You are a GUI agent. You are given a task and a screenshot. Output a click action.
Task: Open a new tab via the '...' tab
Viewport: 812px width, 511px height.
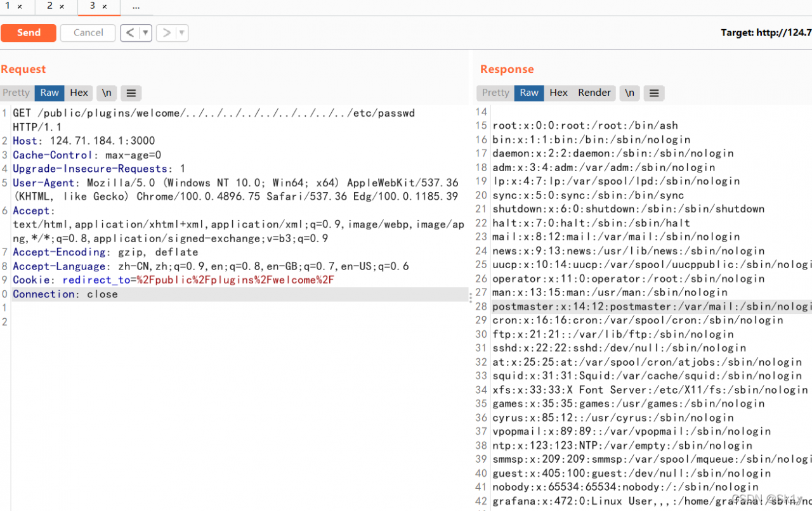pyautogui.click(x=136, y=7)
